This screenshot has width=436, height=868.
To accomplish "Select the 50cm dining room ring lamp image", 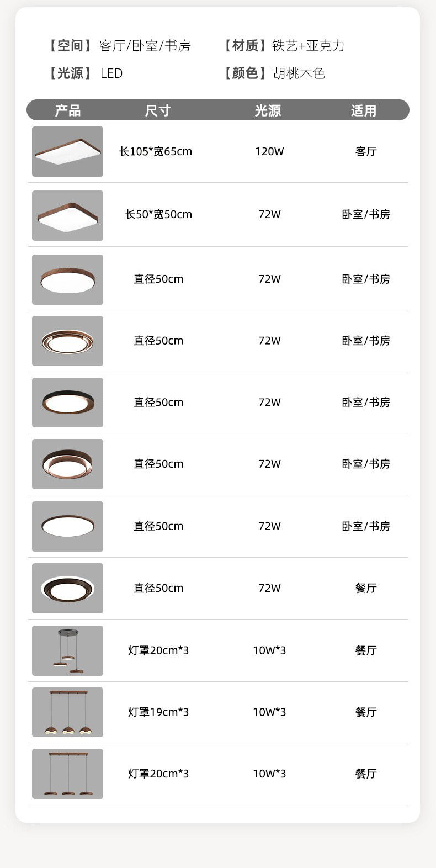I will click(67, 588).
